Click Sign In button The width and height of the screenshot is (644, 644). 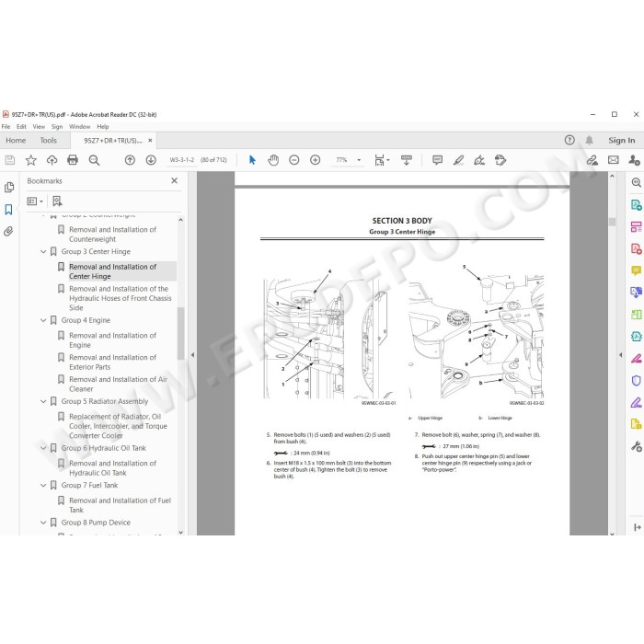click(x=621, y=141)
